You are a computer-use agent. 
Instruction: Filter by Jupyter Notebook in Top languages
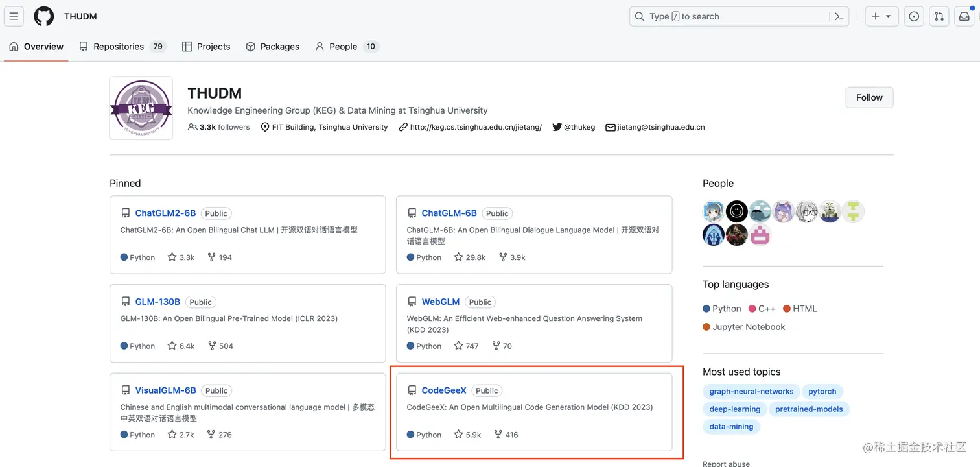tap(744, 327)
